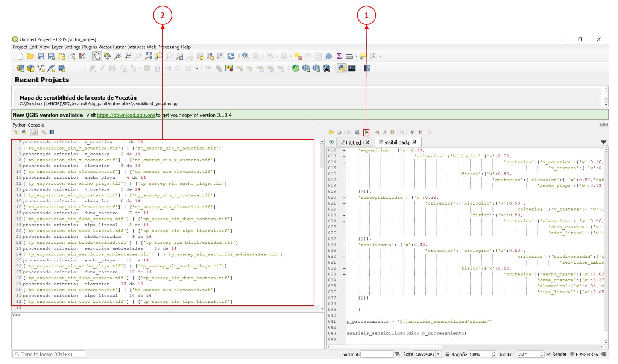Open console Options wrench icon
This screenshot has height=364, width=618.
[44, 132]
